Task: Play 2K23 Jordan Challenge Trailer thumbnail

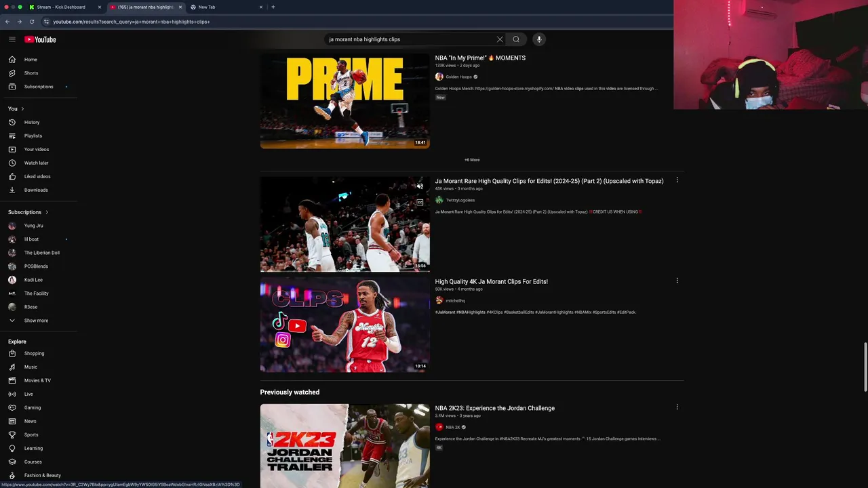Action: 344,446
